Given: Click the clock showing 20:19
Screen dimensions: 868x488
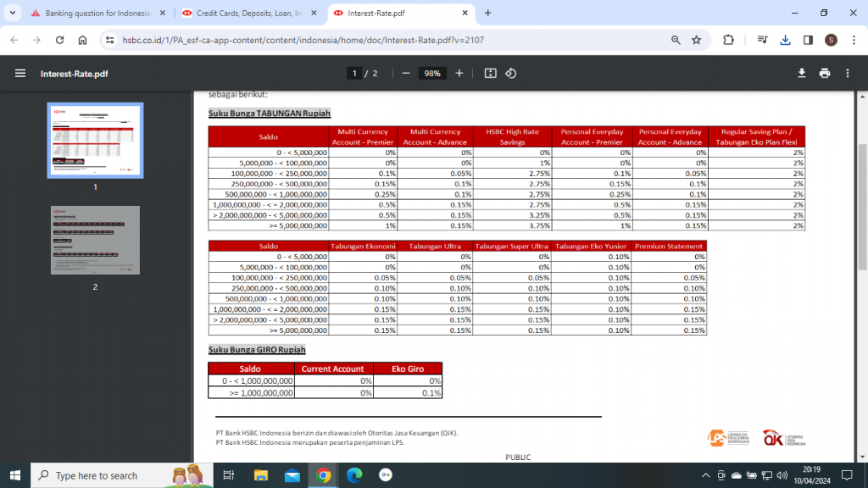Looking at the screenshot, I should click(811, 469).
